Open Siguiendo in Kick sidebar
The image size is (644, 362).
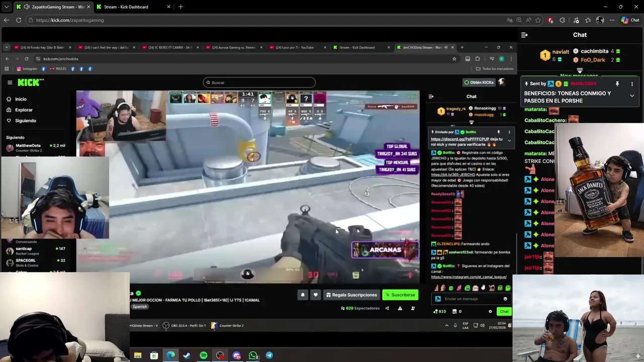[x=26, y=121]
